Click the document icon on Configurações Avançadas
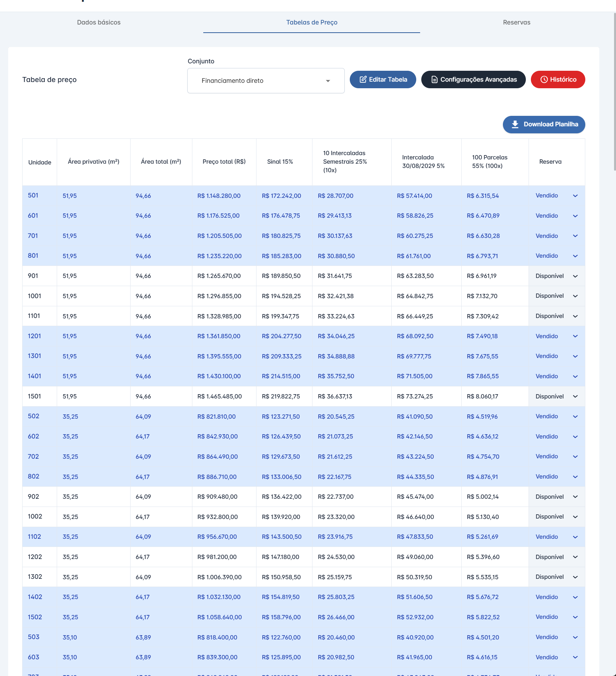 coord(435,79)
